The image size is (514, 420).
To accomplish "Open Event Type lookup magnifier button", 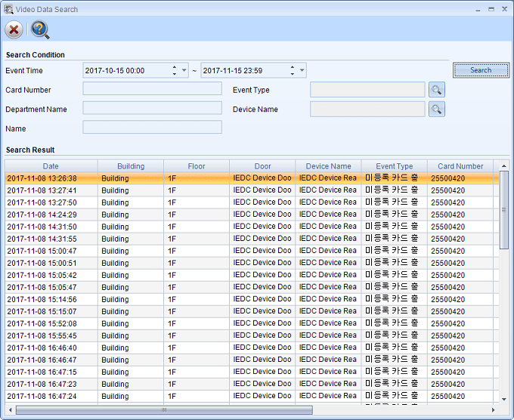I will click(x=437, y=90).
